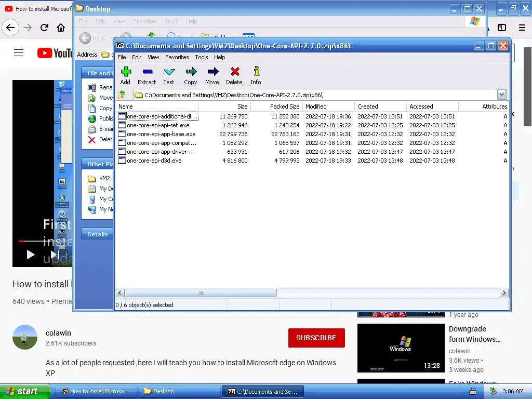Open the 7-Zip File menu
Screen dimensions: 532x399
click(x=122, y=57)
